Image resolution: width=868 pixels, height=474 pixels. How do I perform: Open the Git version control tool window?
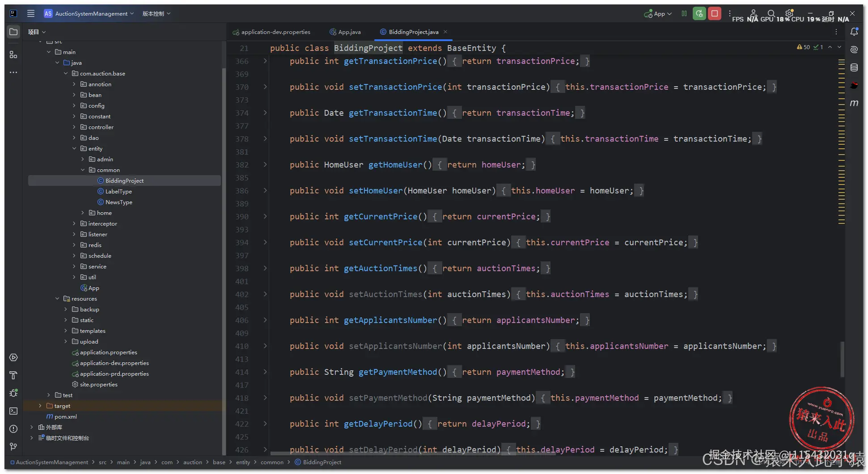point(13,447)
